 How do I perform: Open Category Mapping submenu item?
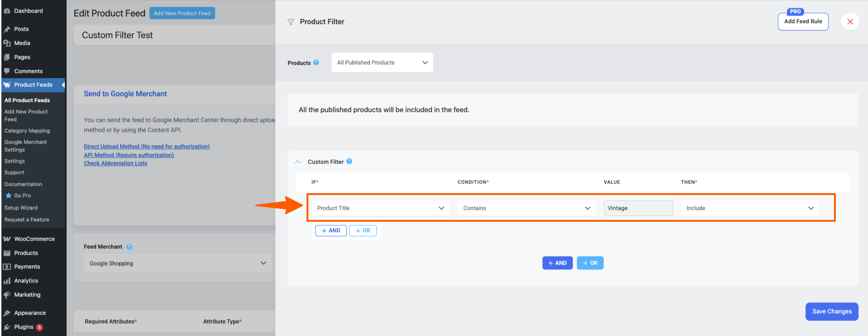(27, 131)
